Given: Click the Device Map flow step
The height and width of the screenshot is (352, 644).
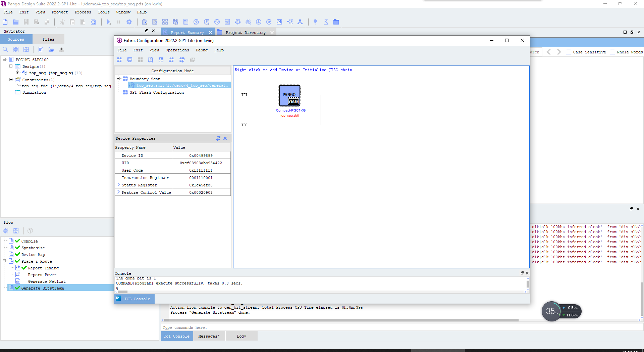Looking at the screenshot, I should [33, 255].
